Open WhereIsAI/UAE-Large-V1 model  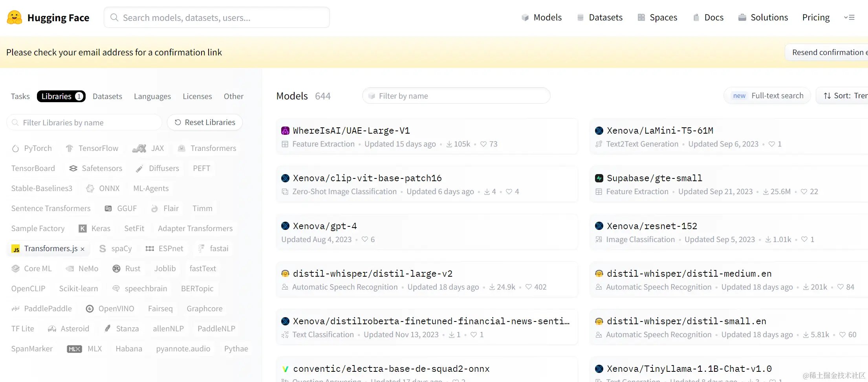pos(427,136)
